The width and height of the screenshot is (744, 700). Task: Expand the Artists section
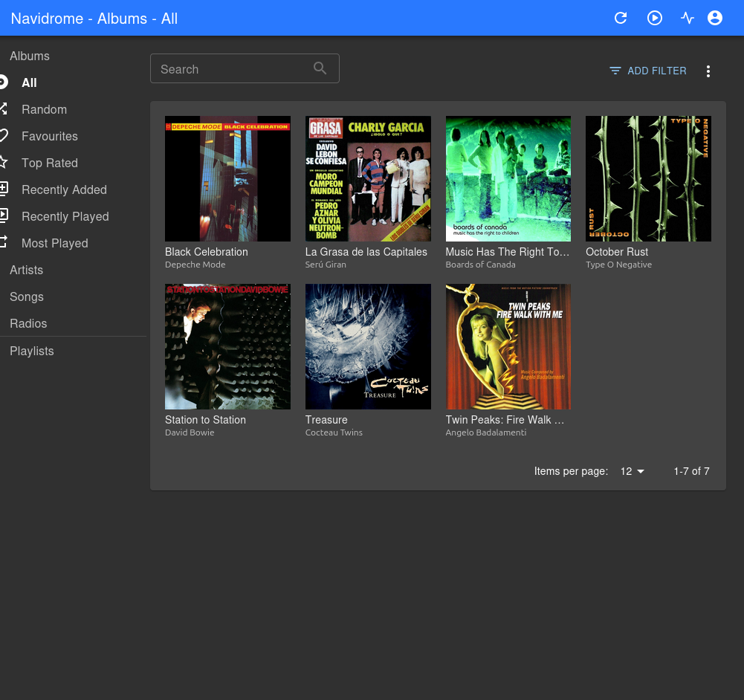[26, 270]
